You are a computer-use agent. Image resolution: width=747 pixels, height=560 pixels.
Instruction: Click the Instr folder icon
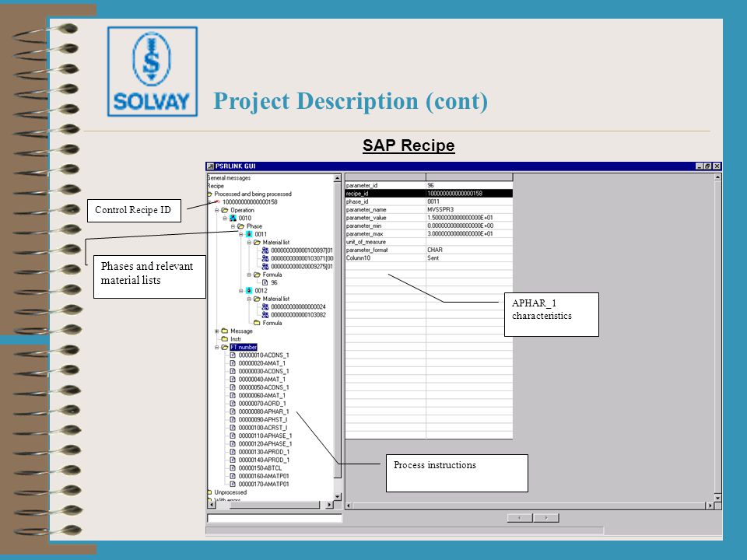click(225, 339)
